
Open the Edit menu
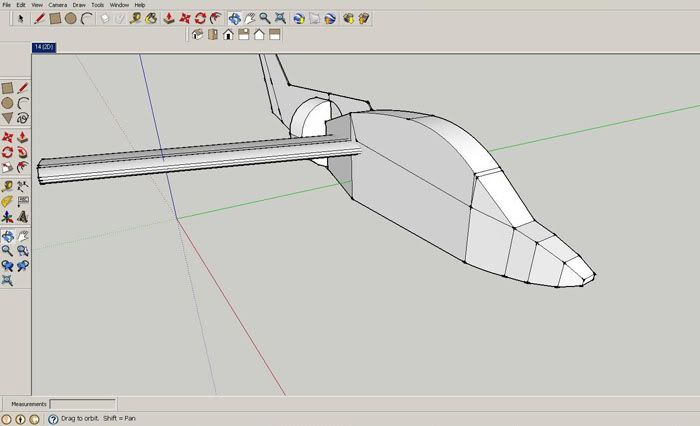click(21, 5)
